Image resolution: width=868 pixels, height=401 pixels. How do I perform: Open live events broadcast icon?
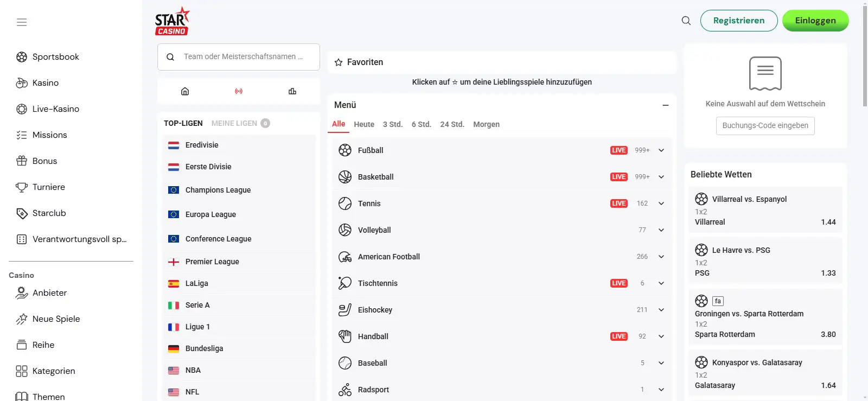pos(239,91)
